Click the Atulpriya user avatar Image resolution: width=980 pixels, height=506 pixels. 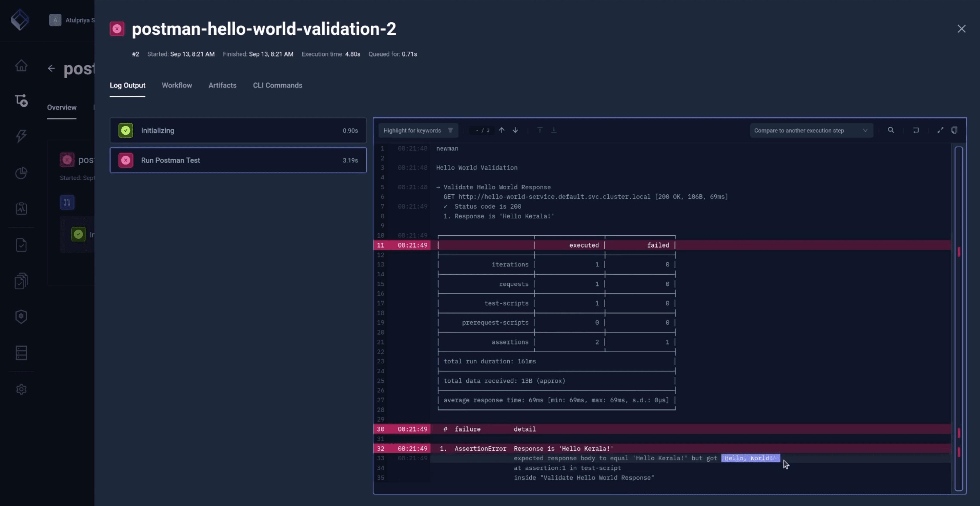pyautogui.click(x=55, y=20)
